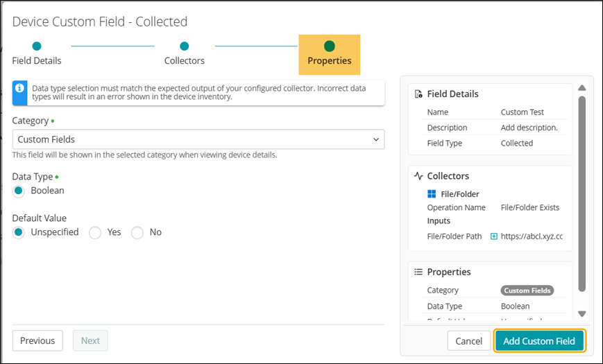Click the plus icon beside File/Folder Path
The image size is (603, 364).
pos(494,236)
